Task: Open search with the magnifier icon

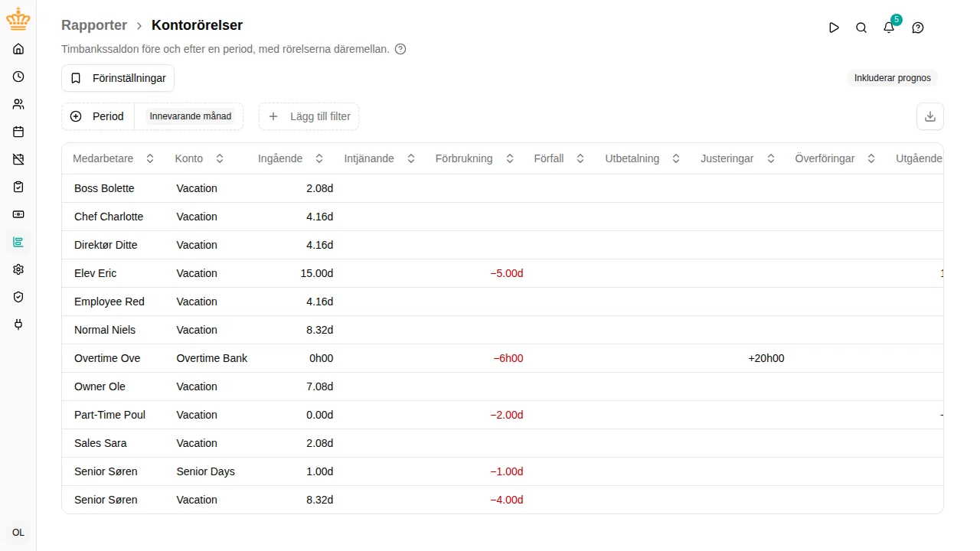Action: [x=861, y=28]
